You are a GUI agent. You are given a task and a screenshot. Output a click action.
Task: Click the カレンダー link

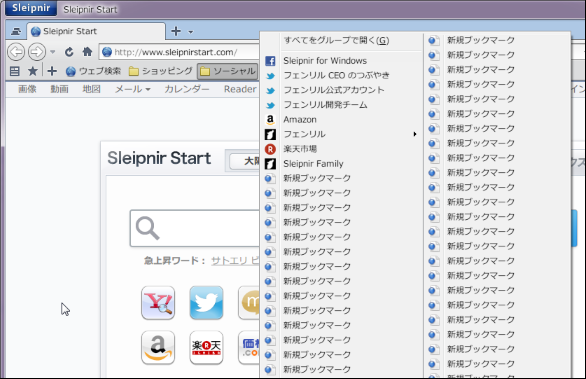point(187,89)
